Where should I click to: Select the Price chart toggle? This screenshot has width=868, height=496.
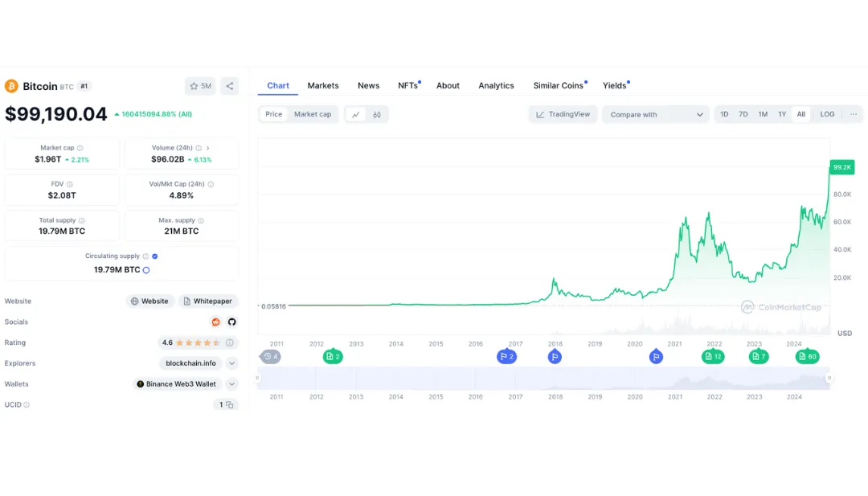click(273, 115)
